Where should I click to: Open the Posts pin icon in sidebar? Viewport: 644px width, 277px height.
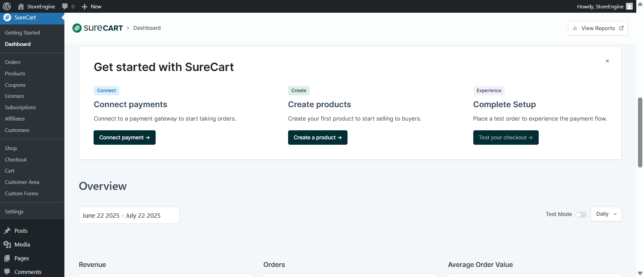click(7, 231)
